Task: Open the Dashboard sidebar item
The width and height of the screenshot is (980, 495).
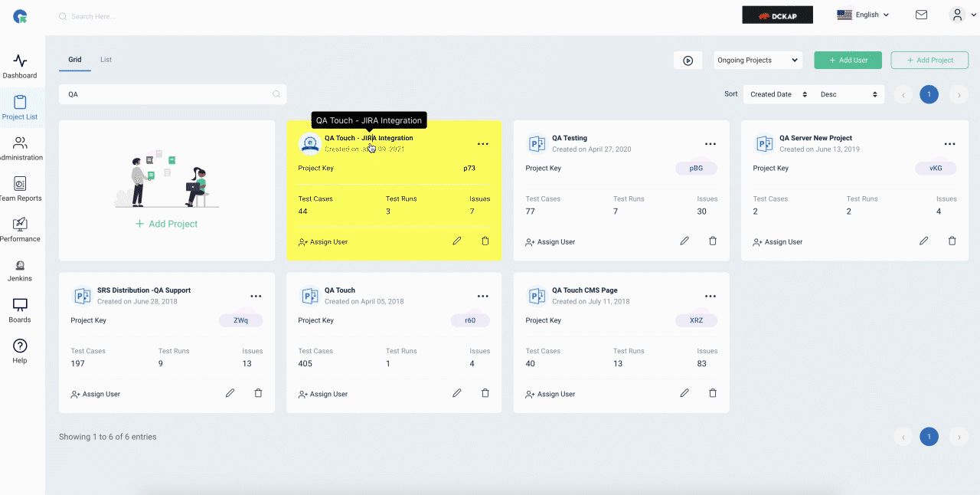Action: pyautogui.click(x=20, y=67)
